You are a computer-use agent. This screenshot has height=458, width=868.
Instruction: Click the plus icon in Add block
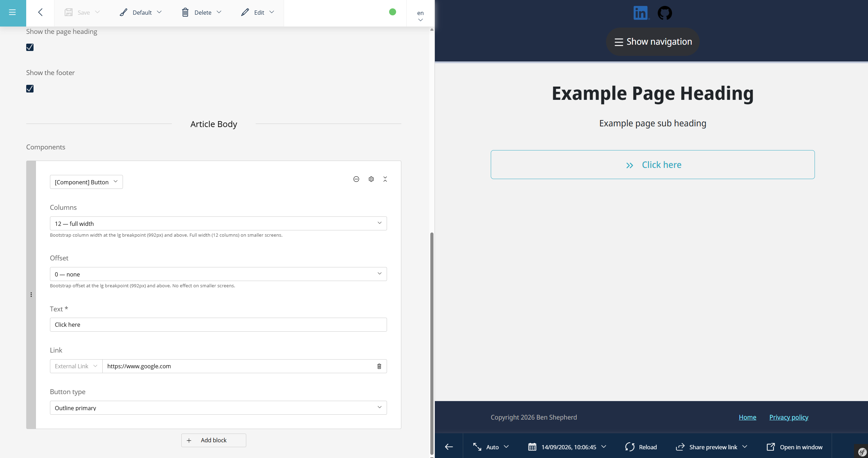pos(189,441)
